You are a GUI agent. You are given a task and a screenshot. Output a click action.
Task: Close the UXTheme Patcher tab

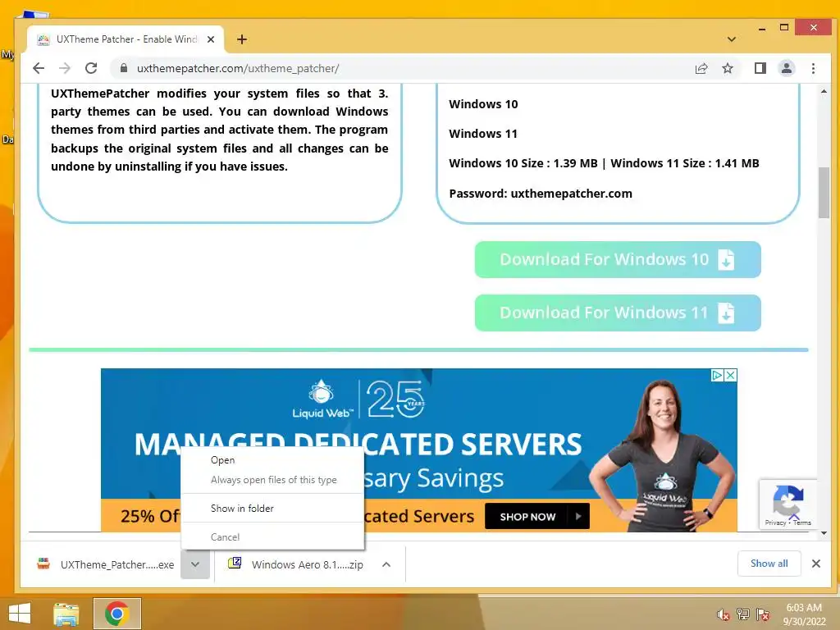[x=211, y=39]
